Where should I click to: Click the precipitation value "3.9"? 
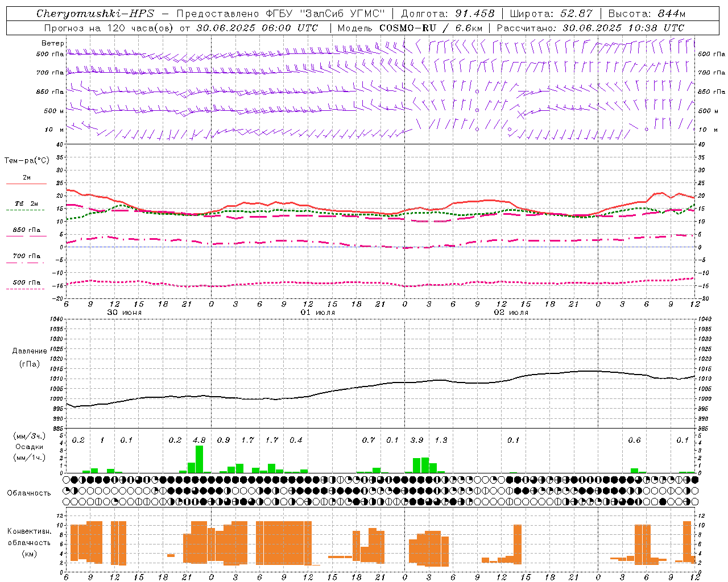(x=417, y=440)
